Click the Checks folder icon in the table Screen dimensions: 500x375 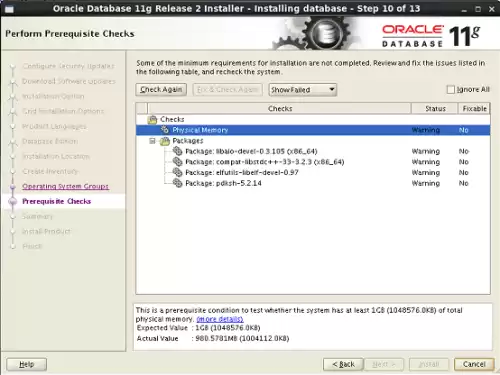coord(152,119)
